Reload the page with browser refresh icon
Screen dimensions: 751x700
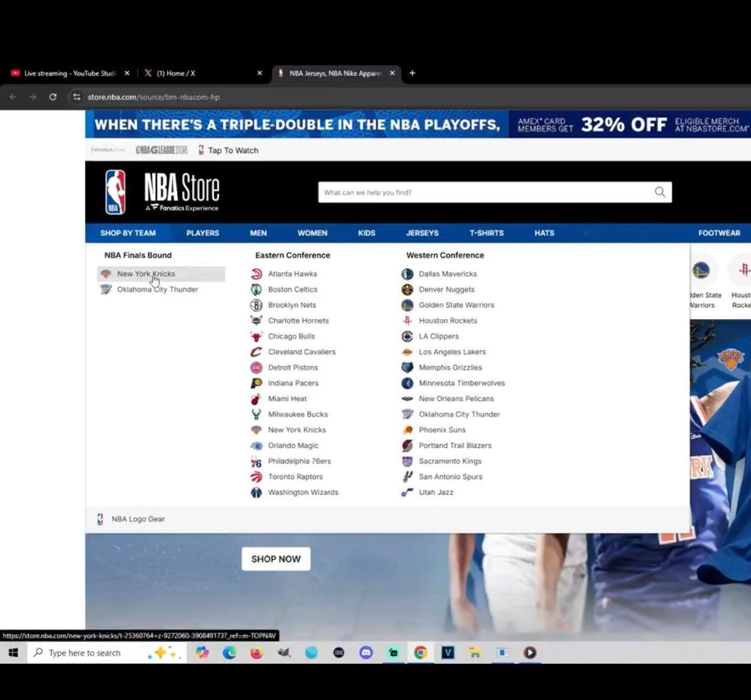[53, 97]
